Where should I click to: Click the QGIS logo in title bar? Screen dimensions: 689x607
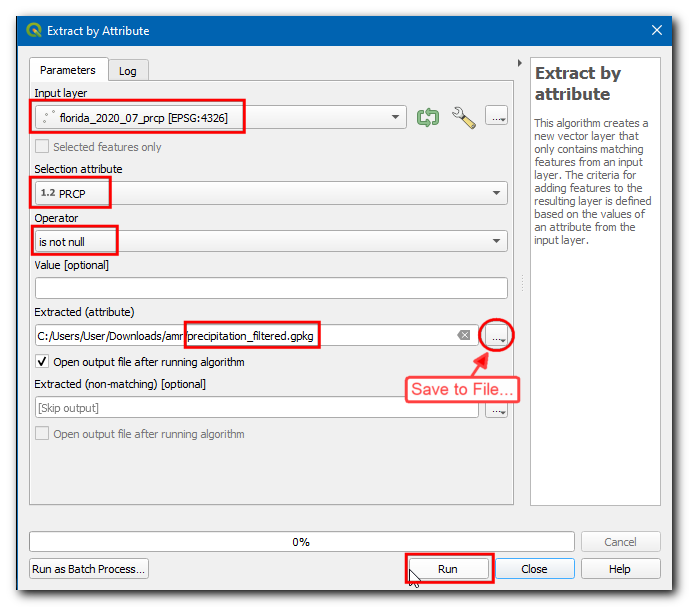34,30
